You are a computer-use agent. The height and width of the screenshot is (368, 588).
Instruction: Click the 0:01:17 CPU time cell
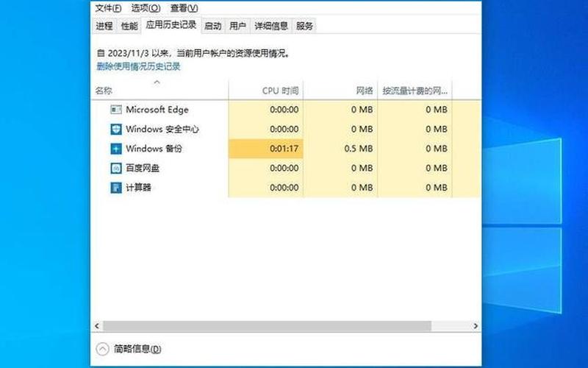pos(266,149)
